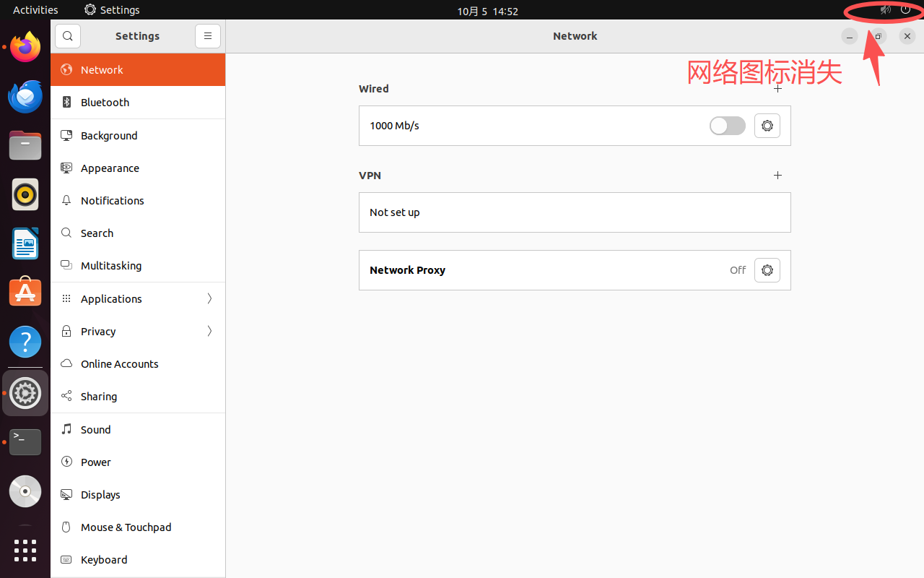Click the Multitasking icon
924x578 pixels.
(66, 265)
